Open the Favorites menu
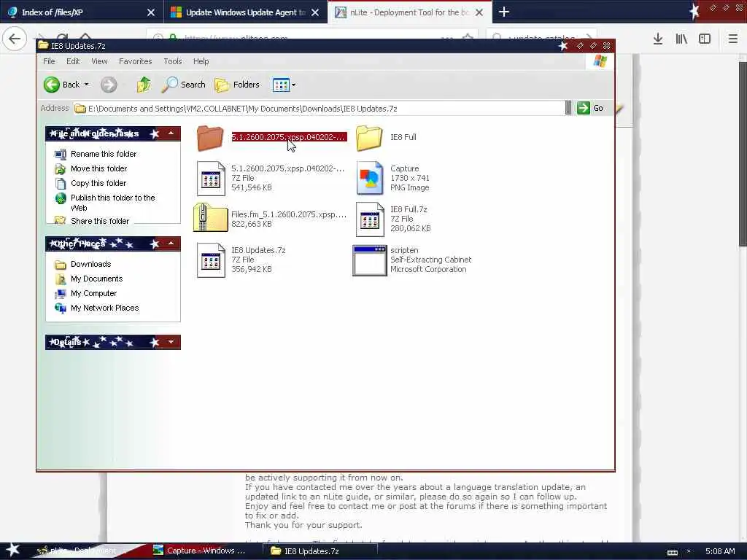The image size is (747, 560). [x=135, y=61]
